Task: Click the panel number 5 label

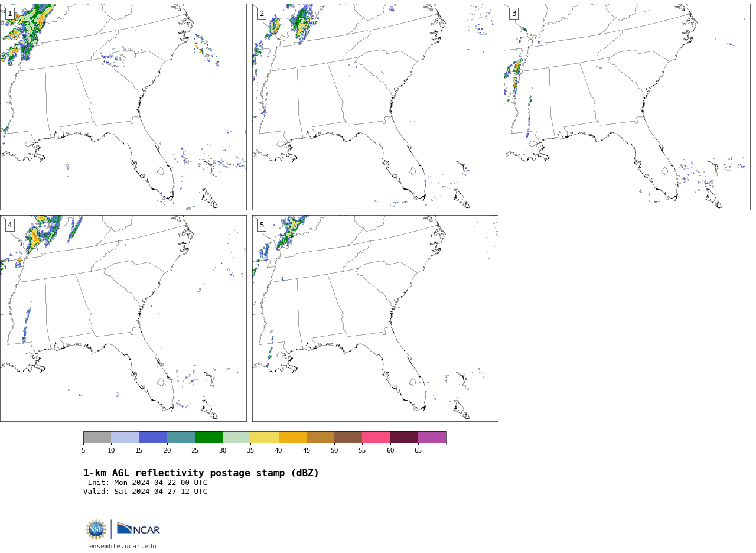Action: click(262, 225)
